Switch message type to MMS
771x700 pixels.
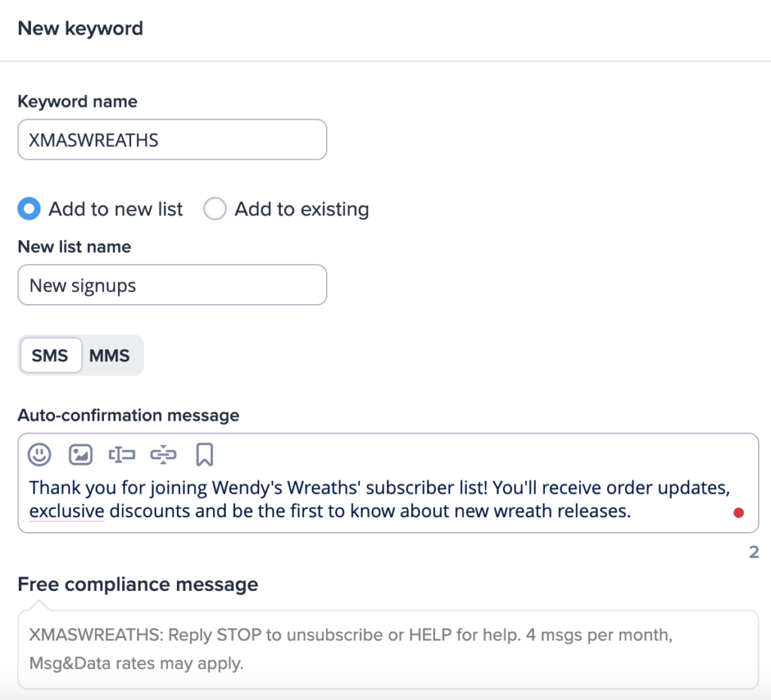(x=110, y=355)
